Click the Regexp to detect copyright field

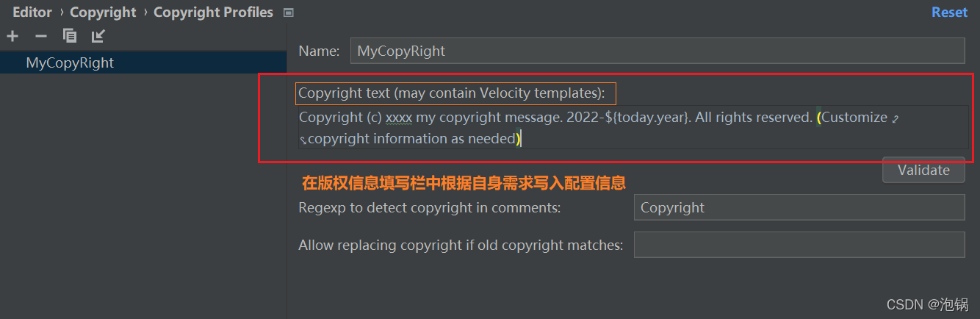(799, 207)
